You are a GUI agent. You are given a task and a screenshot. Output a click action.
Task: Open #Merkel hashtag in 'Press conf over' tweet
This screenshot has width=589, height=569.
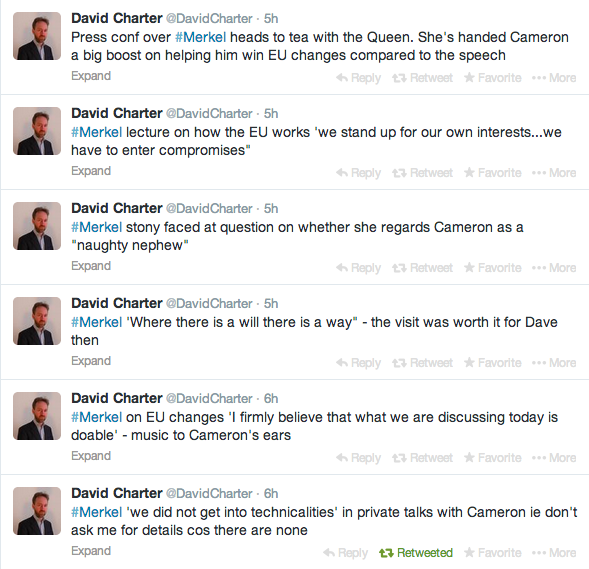201,37
